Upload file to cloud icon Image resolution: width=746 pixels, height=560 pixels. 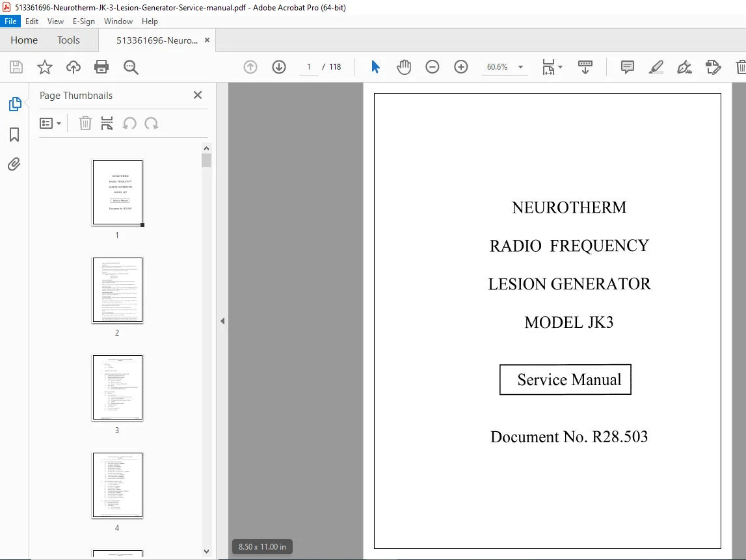click(x=73, y=67)
